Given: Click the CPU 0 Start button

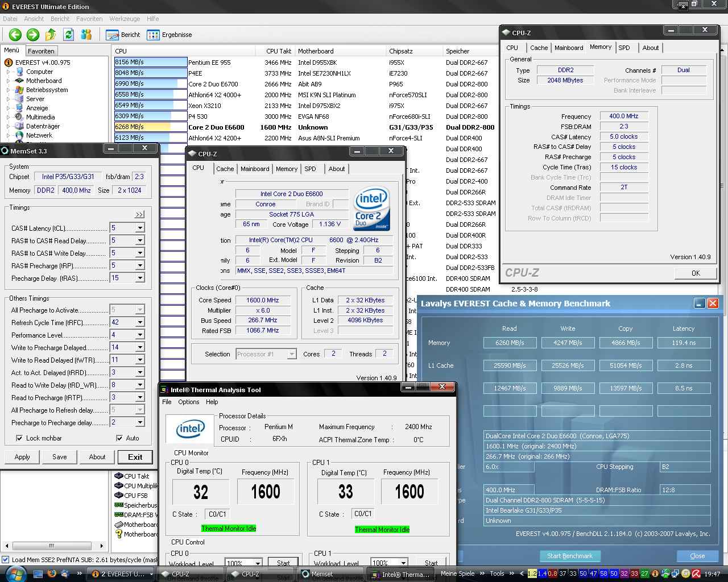Looking at the screenshot, I should pyautogui.click(x=283, y=563).
